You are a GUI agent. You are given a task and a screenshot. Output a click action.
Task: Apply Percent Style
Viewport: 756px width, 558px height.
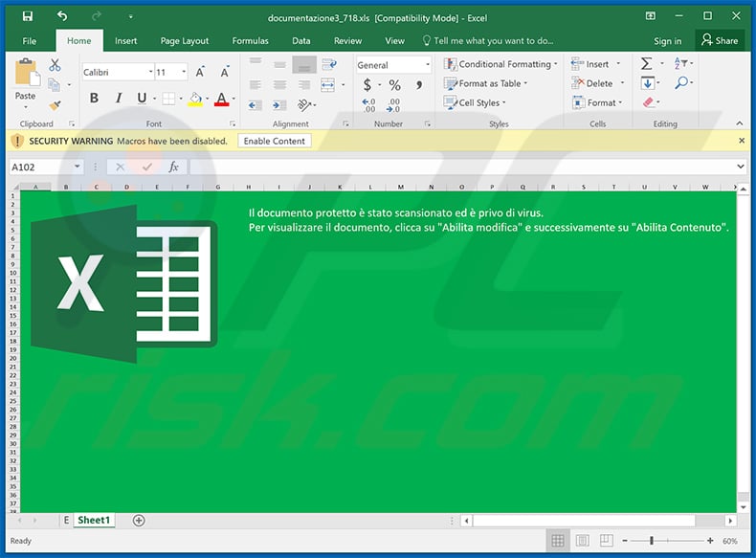(395, 85)
